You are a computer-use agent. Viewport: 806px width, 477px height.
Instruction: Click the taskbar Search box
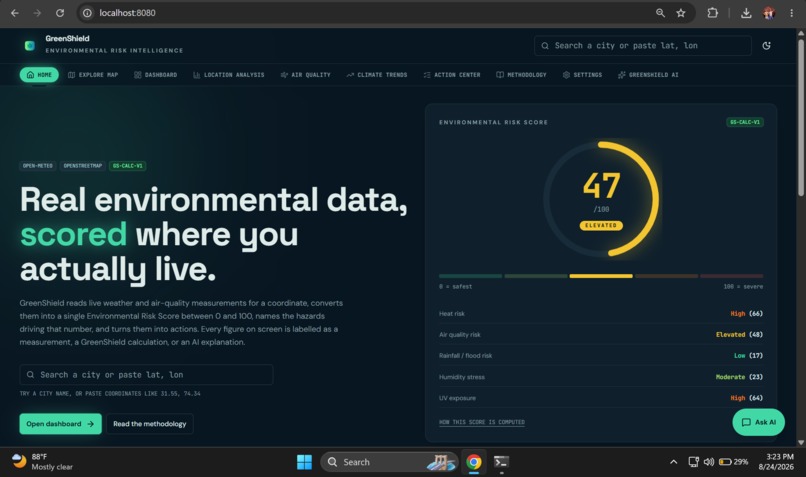[x=389, y=462]
